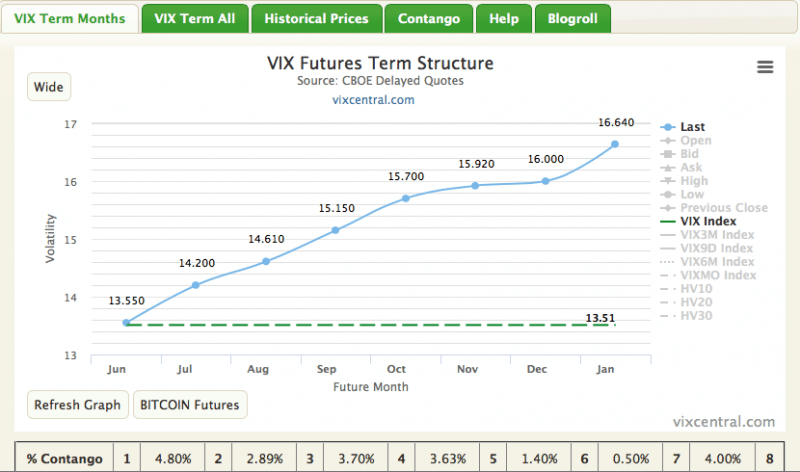The height and width of the screenshot is (472, 800).
Task: Click the BITCOIN Futures button
Action: (190, 405)
